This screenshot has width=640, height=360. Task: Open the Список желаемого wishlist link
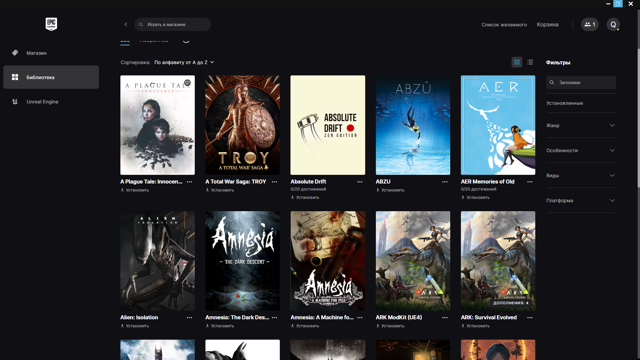504,24
